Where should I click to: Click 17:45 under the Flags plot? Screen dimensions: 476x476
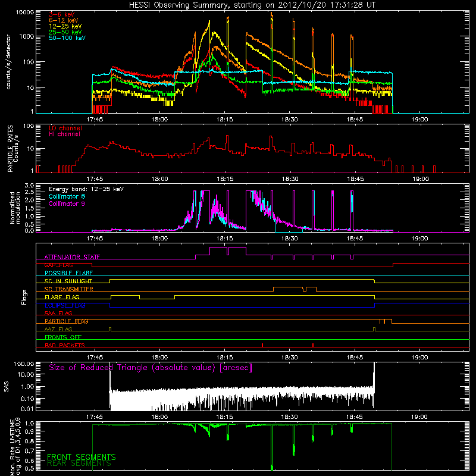[95, 358]
